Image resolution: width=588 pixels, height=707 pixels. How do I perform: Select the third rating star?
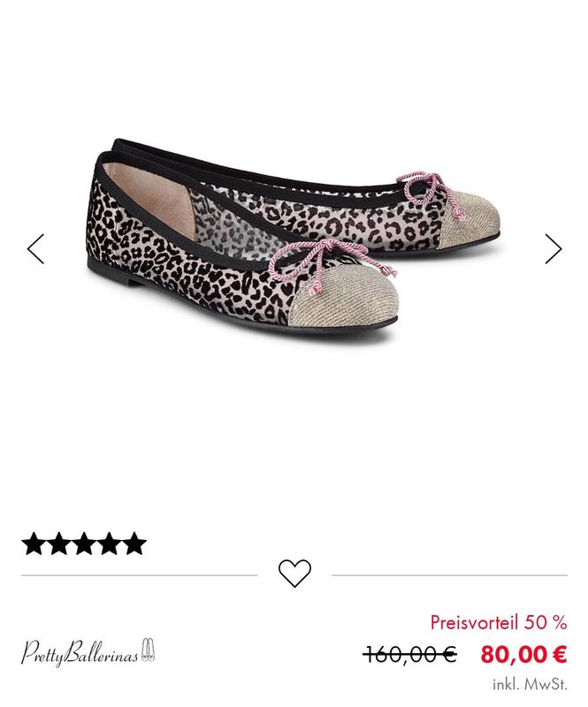coord(84,544)
